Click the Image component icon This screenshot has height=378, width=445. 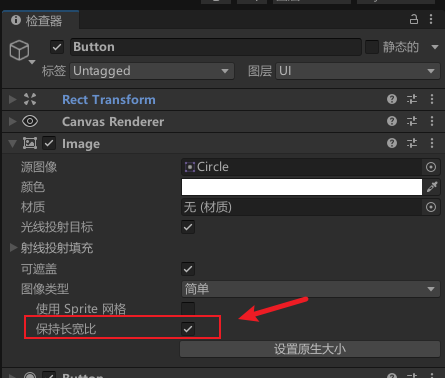click(30, 143)
